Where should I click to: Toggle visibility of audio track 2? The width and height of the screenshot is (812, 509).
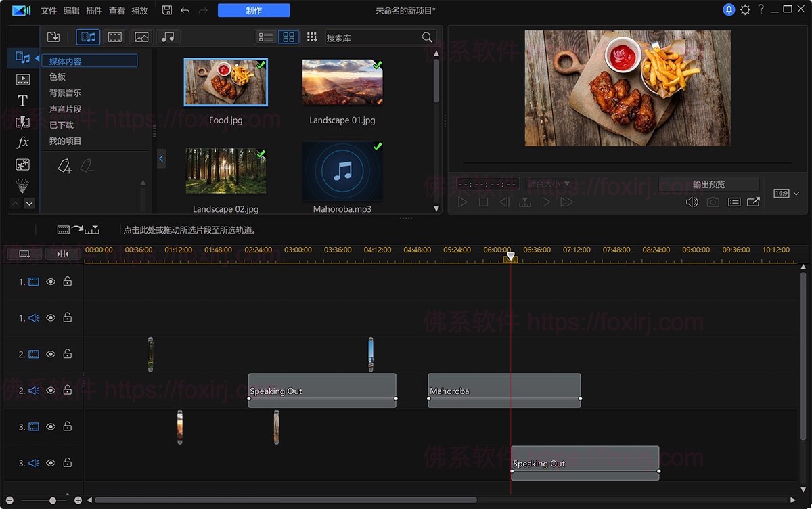click(x=51, y=391)
